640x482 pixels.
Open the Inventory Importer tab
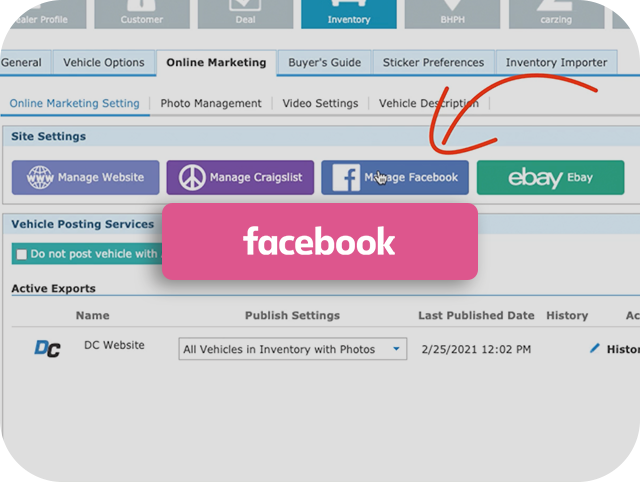coord(556,62)
